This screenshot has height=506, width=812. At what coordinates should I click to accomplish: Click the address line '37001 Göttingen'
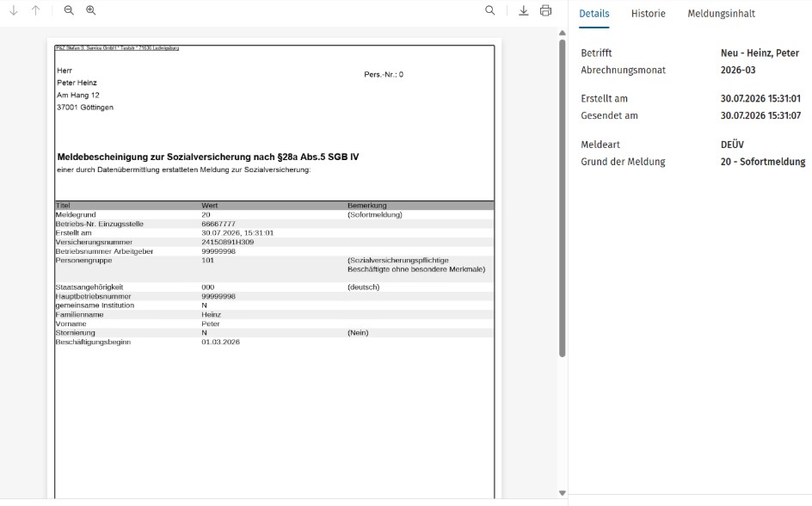85,108
